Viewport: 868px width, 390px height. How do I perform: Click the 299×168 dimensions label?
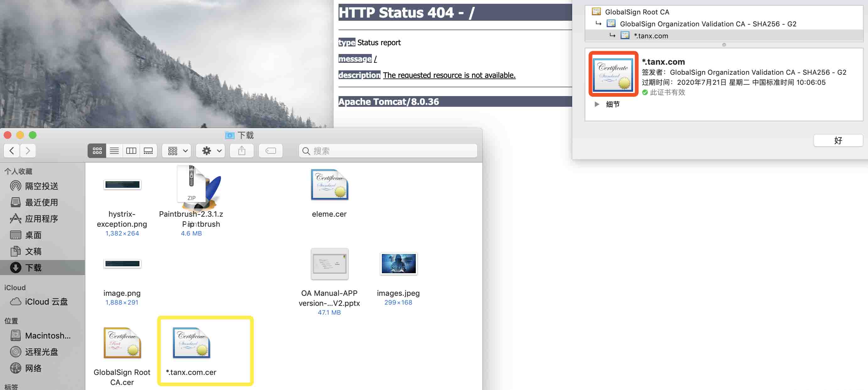point(398,302)
